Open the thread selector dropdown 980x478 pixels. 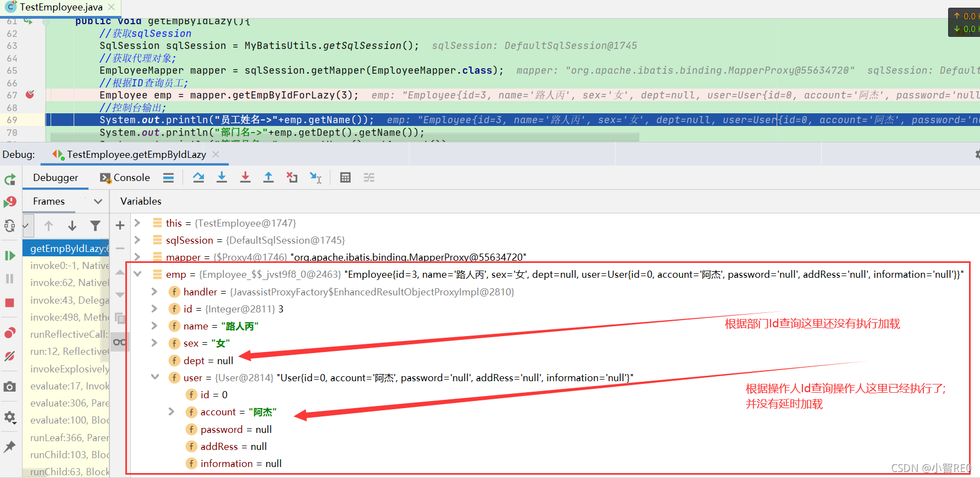tap(27, 226)
